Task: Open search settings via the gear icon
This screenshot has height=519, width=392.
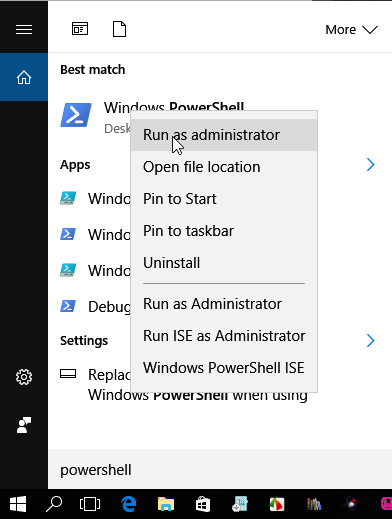Action: tap(24, 377)
